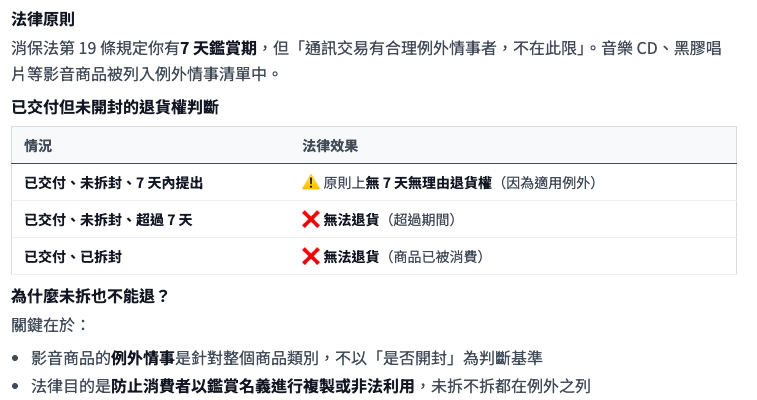
Task: Click the 關鍵在於： line
Action: [50, 325]
